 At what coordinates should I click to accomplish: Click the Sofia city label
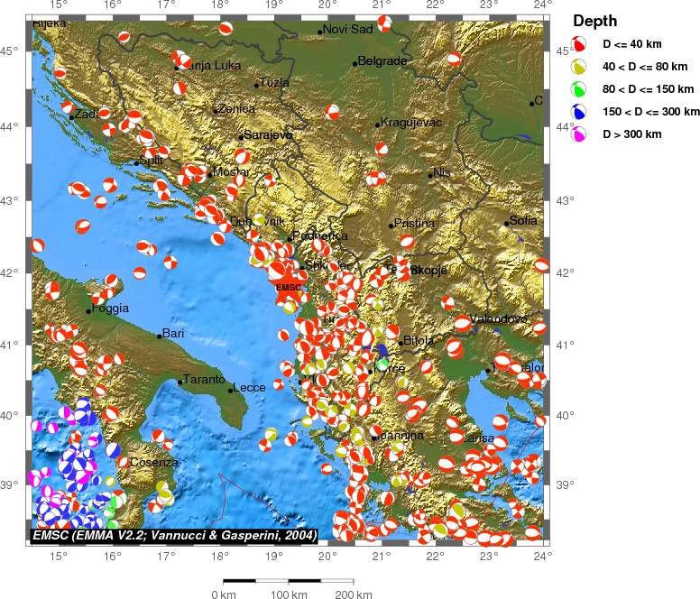[x=524, y=220]
